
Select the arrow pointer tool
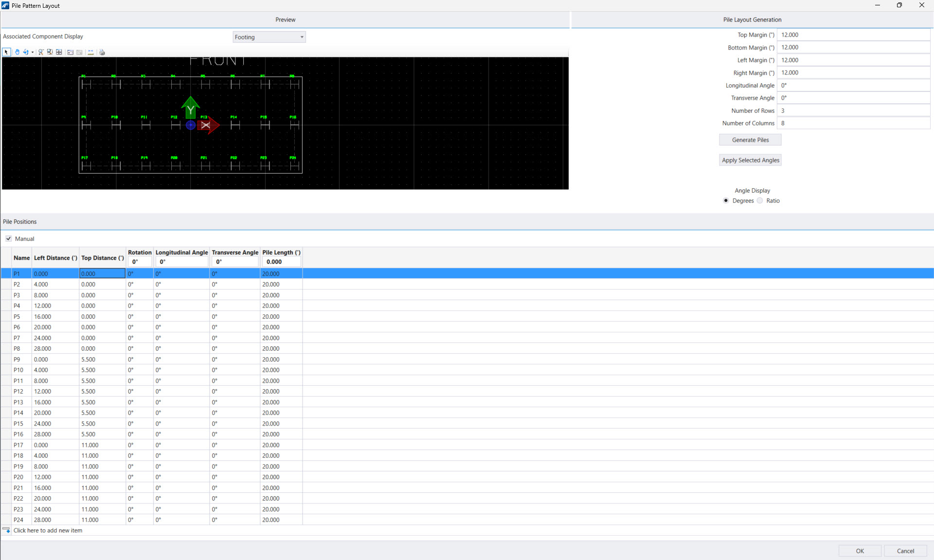click(6, 52)
